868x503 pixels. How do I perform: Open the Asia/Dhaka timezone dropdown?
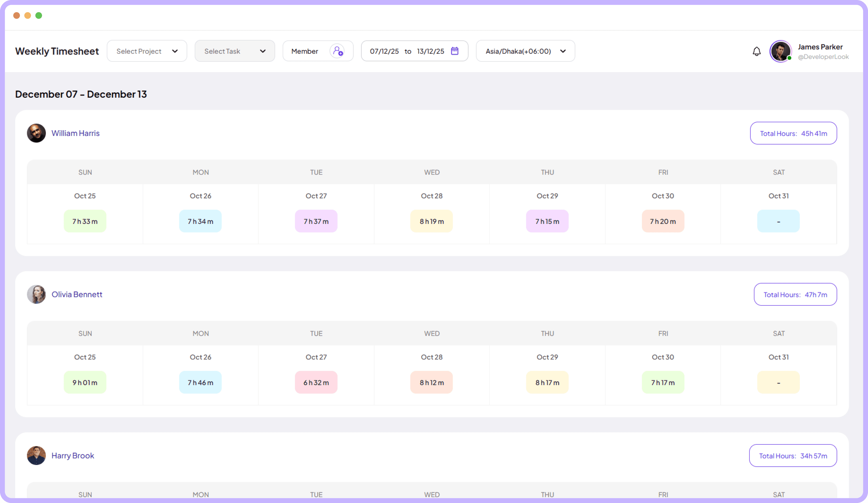point(525,51)
